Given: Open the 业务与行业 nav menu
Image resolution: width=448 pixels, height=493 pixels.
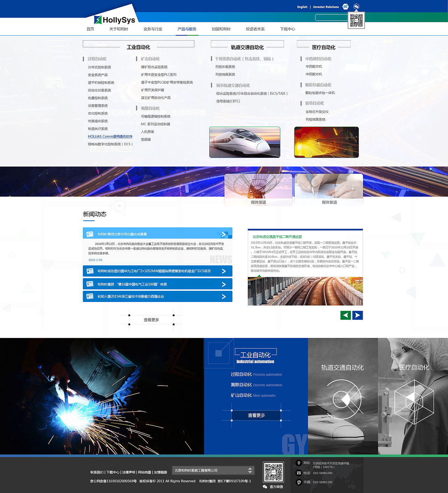Looking at the screenshot, I should [153, 29].
